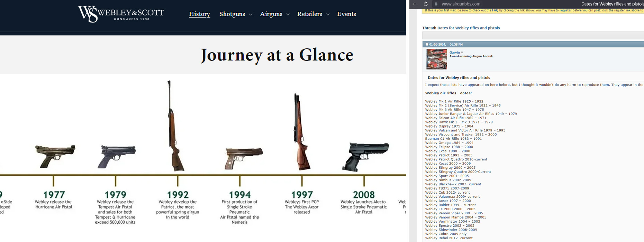Click 'Webley Venom Viper 2000 - 2005' line
This screenshot has height=242, width=644.
click(454, 213)
